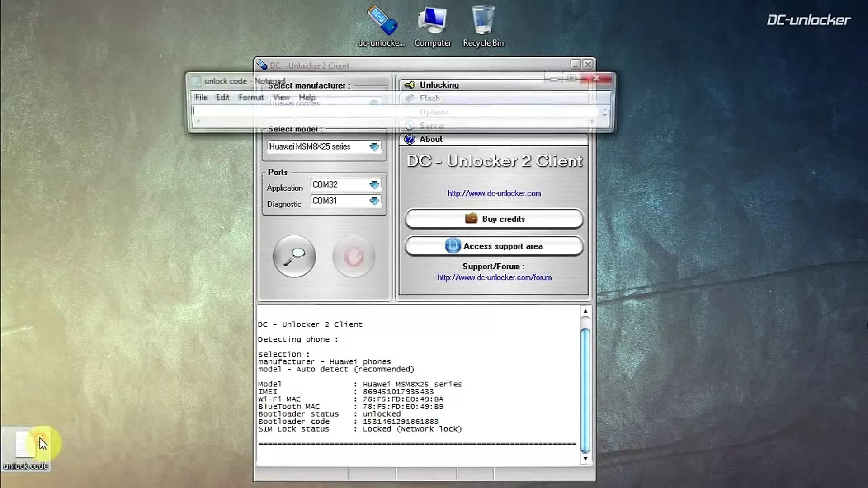868x488 pixels.
Task: Scroll down the detection log output
Action: pos(585,459)
